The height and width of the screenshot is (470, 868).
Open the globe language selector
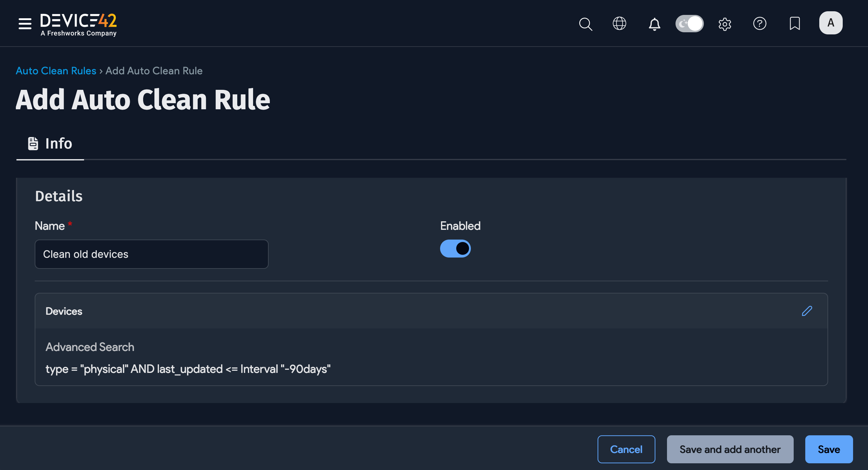pyautogui.click(x=619, y=23)
